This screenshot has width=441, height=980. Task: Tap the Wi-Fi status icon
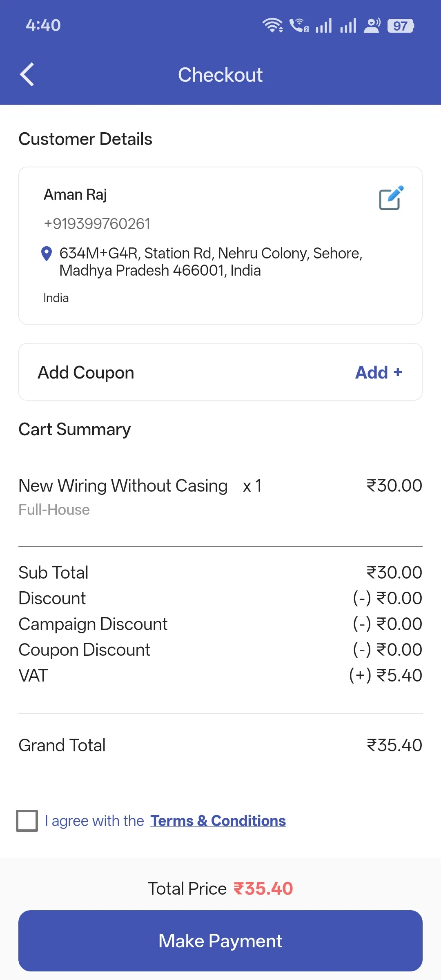(272, 25)
